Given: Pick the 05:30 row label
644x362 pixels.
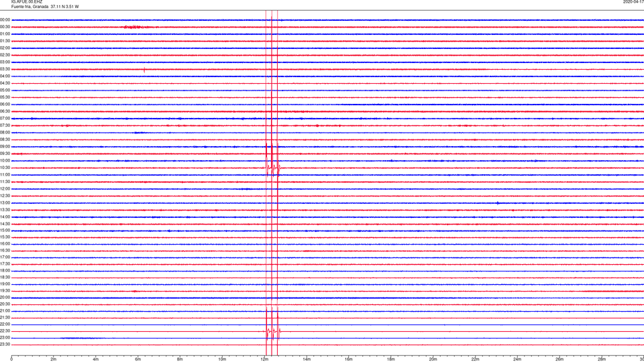Looking at the screenshot, I should coord(5,97).
